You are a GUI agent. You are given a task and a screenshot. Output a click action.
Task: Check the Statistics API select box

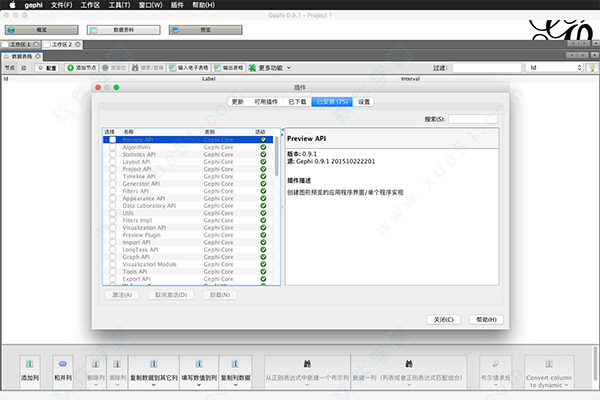(112, 154)
